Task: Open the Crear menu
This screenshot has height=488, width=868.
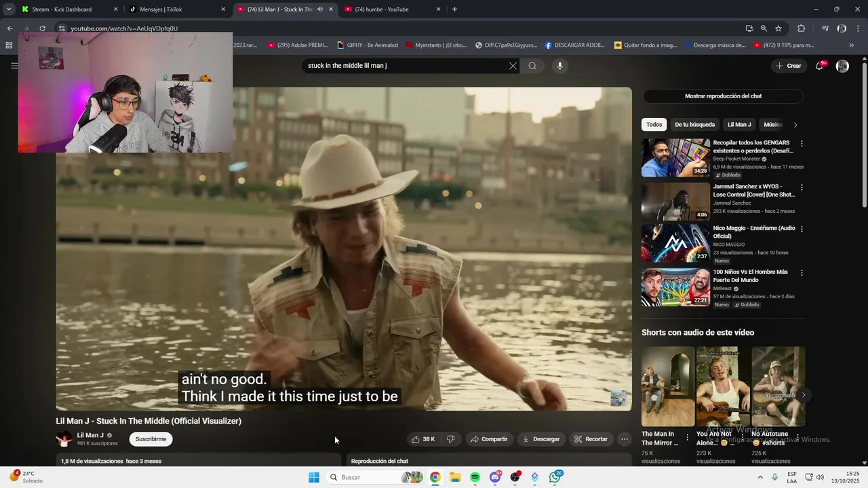Action: pyautogui.click(x=789, y=66)
